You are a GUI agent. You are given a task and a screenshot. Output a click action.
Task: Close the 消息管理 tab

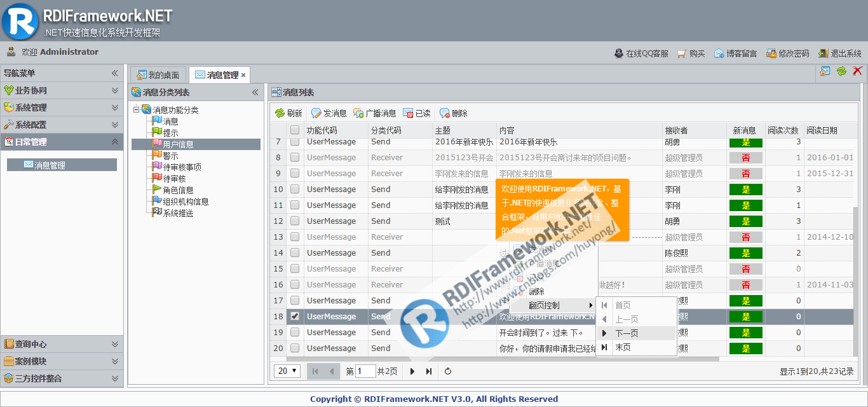[243, 75]
